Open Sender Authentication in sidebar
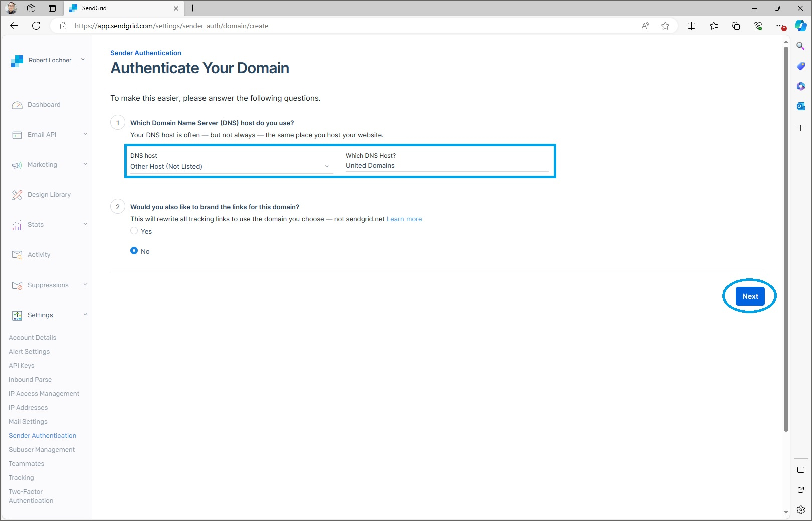Screen dimensions: 812x521 click(x=43, y=436)
